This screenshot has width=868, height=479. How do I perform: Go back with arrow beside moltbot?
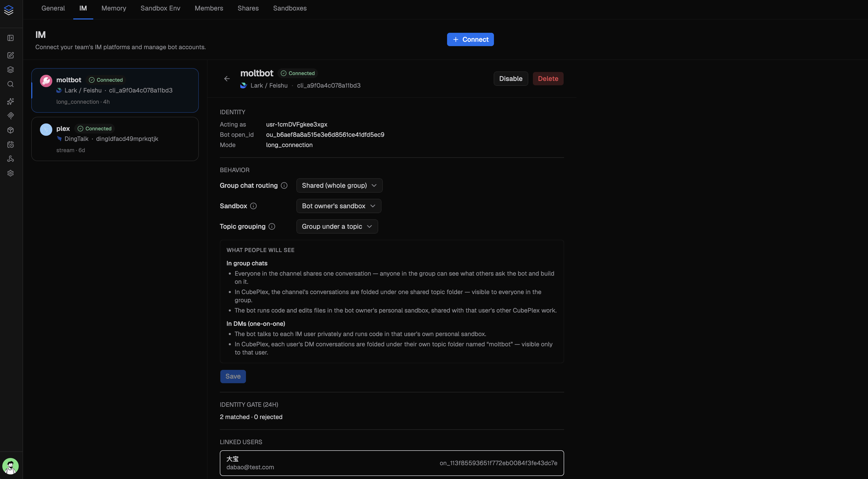227,78
